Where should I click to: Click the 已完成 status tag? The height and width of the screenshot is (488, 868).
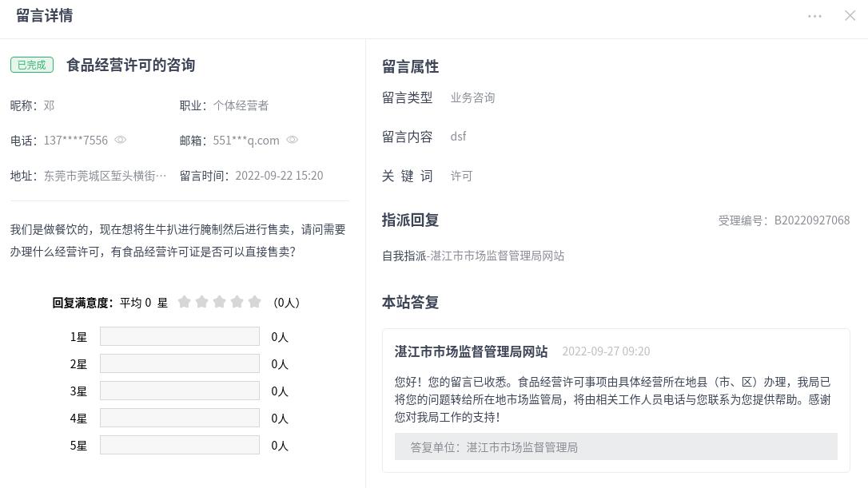click(32, 65)
